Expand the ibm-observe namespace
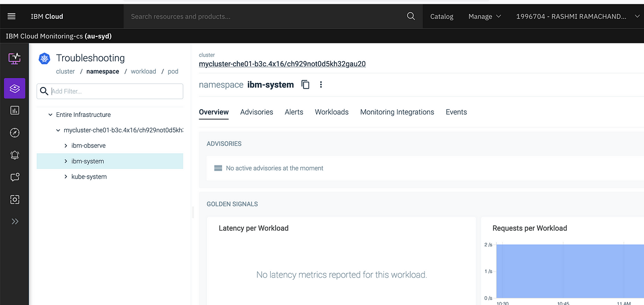This screenshot has width=644, height=305. point(66,146)
